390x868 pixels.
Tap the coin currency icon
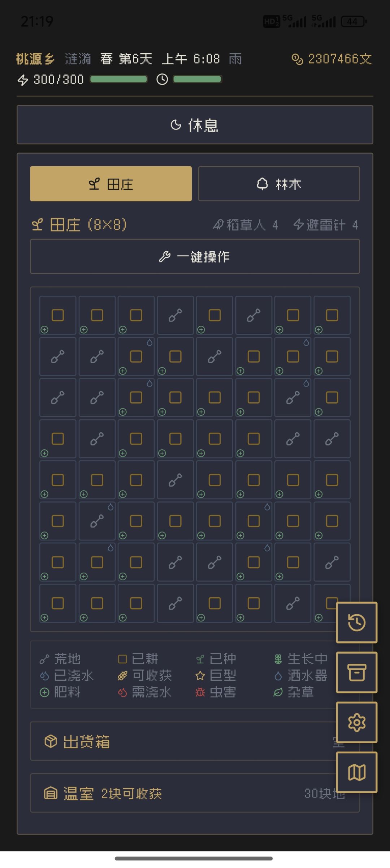pos(297,59)
